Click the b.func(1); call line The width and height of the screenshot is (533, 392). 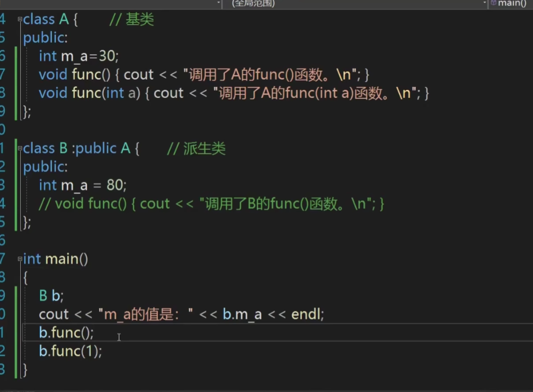(70, 351)
